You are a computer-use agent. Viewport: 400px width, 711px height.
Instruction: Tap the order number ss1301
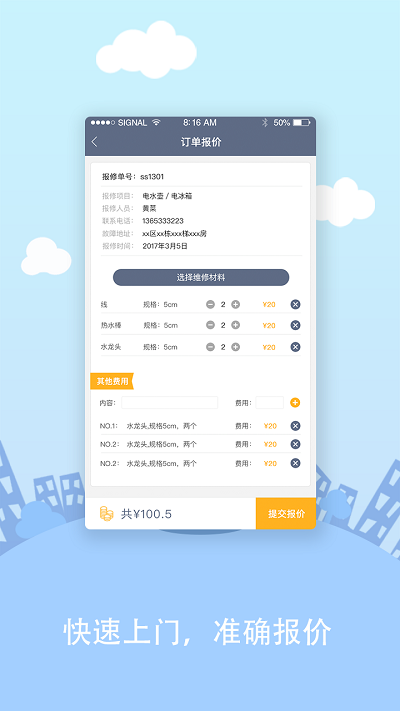[x=152, y=177]
